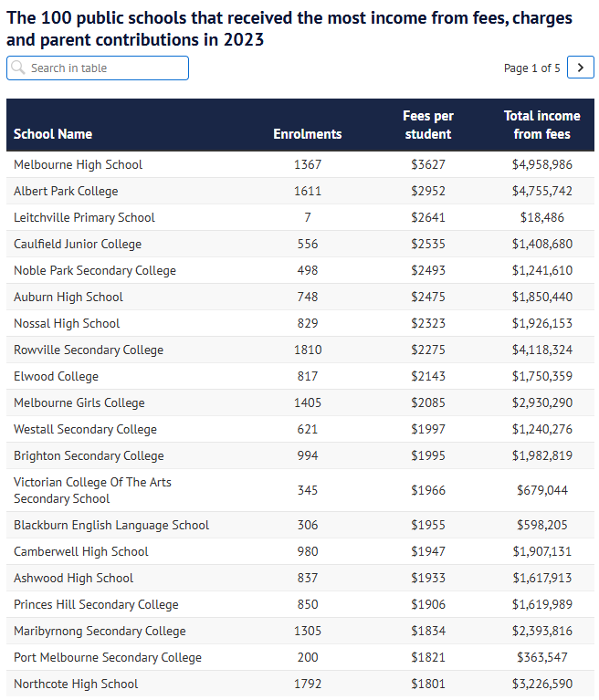Select Leitchville's enrolment value 7

tap(308, 217)
